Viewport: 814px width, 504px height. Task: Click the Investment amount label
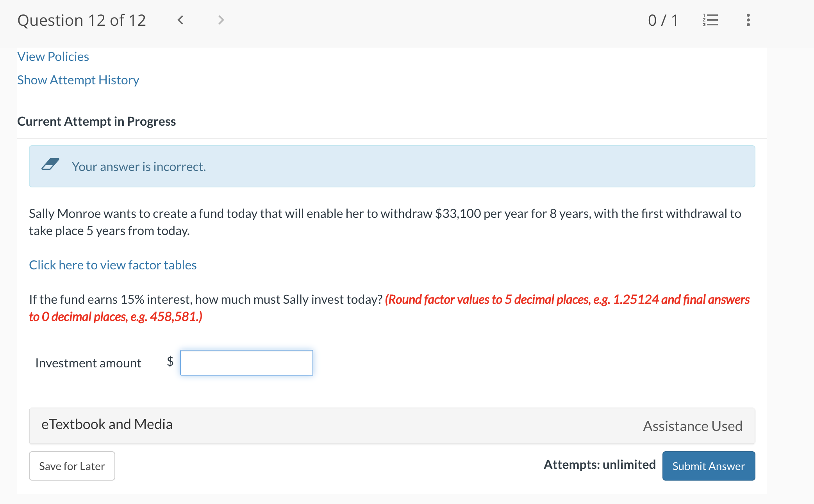88,363
